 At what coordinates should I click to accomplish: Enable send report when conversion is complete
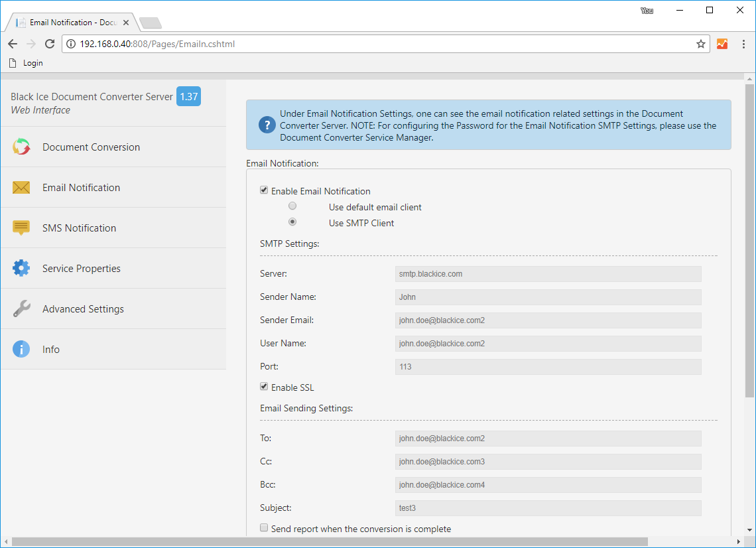pos(264,527)
